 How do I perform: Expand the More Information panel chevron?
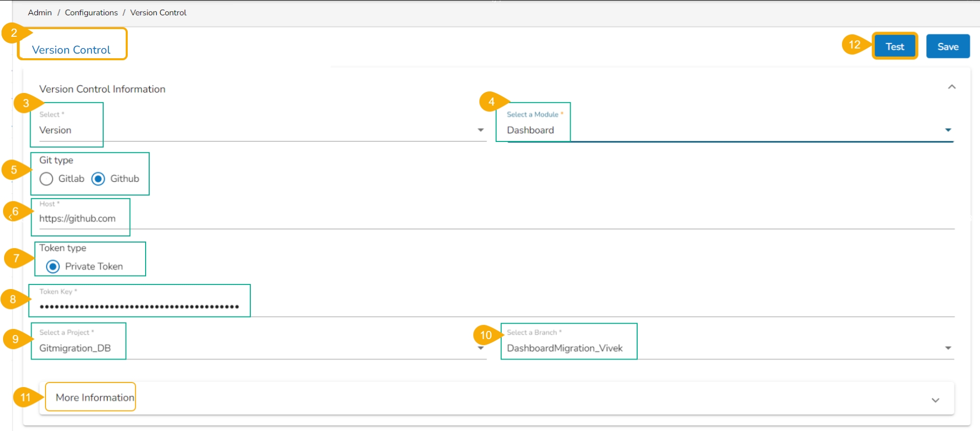click(x=935, y=400)
